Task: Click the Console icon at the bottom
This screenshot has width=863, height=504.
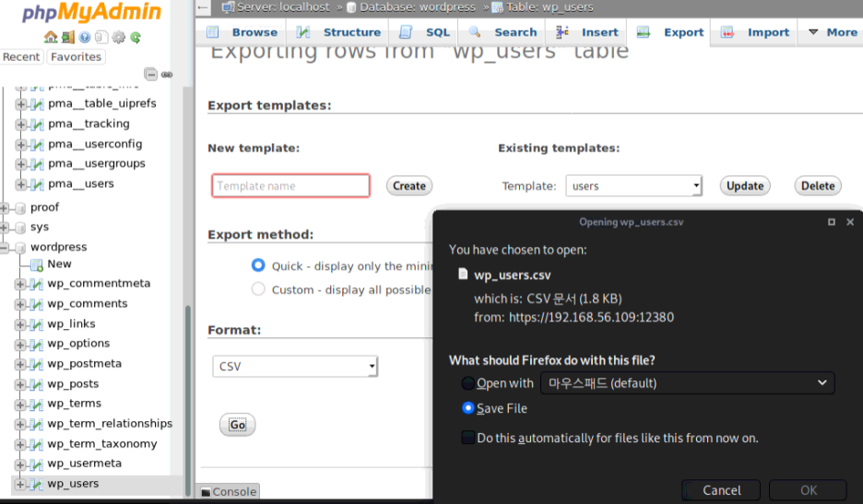Action: point(206,492)
